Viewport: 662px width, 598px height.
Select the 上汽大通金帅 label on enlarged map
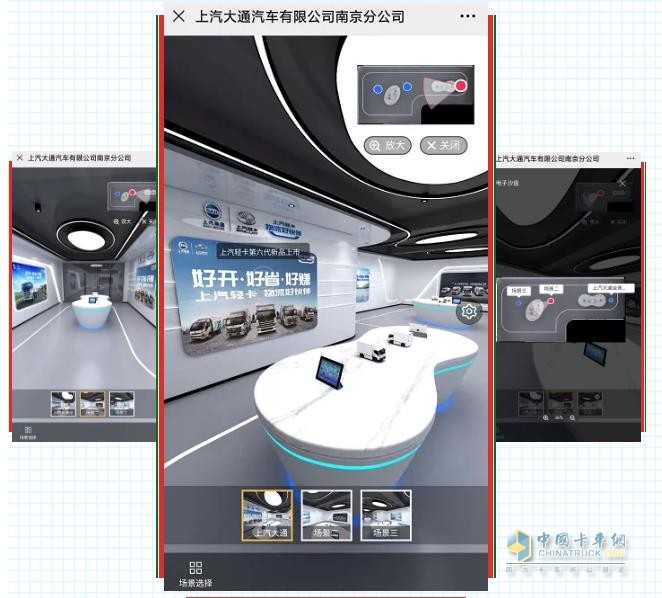pos(611,288)
